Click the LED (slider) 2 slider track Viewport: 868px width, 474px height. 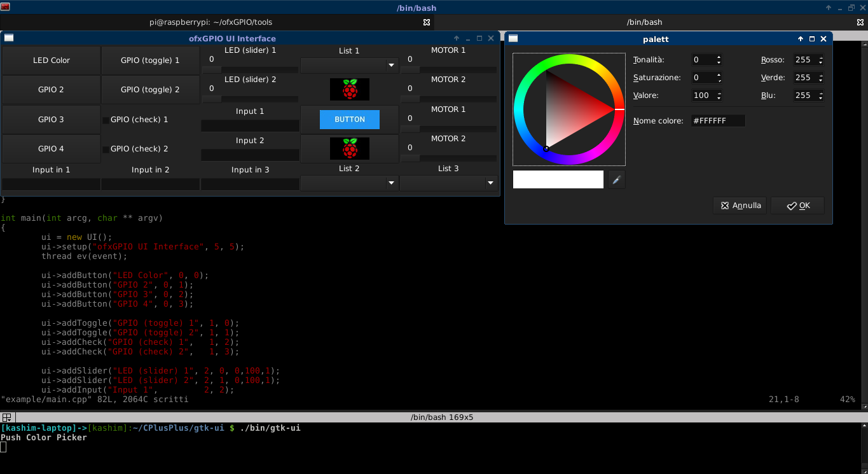click(250, 99)
